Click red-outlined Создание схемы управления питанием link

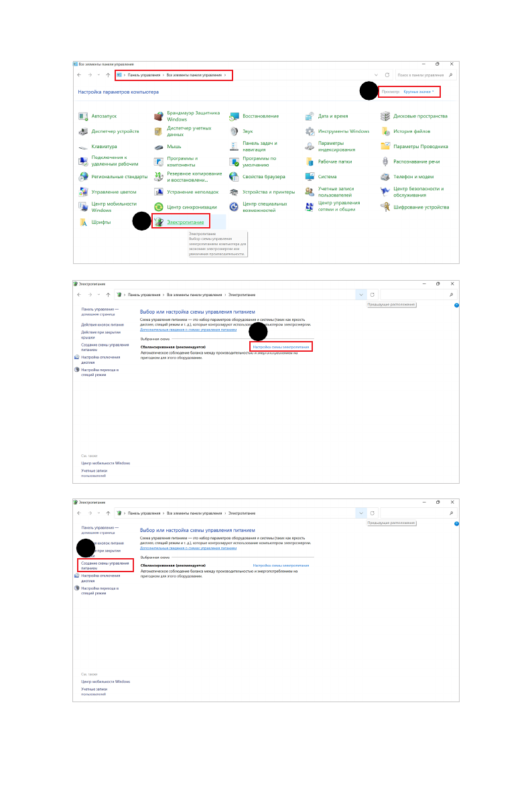tap(105, 566)
